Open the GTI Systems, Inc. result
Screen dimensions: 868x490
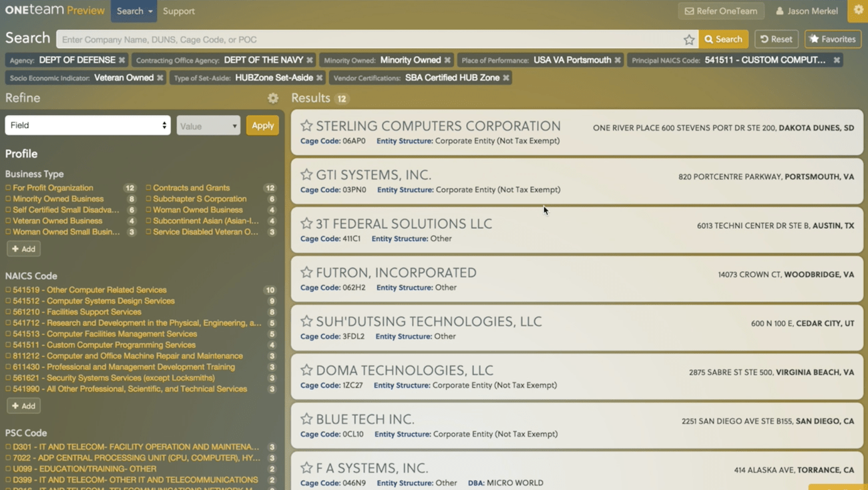pyautogui.click(x=373, y=175)
